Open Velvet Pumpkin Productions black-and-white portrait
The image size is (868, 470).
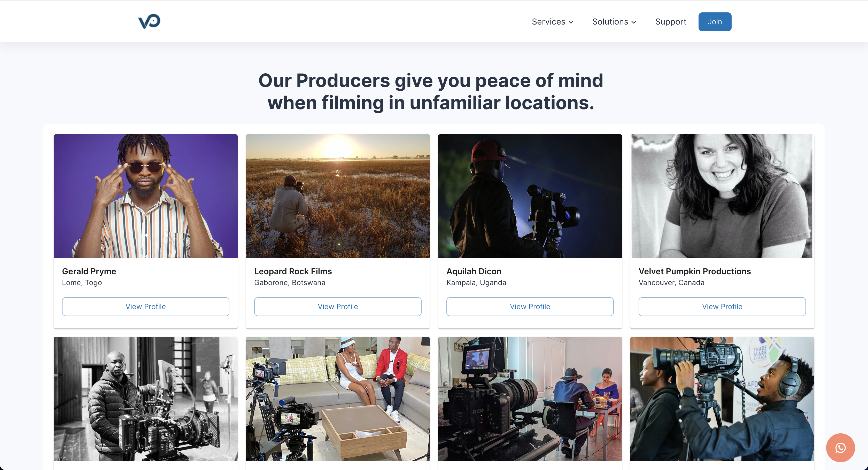722,196
